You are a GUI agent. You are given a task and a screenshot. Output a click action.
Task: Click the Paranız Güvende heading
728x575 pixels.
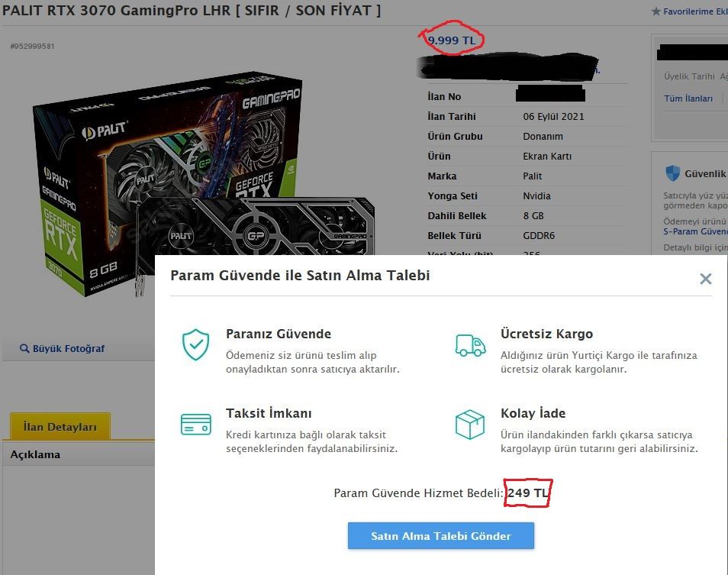pyautogui.click(x=279, y=334)
